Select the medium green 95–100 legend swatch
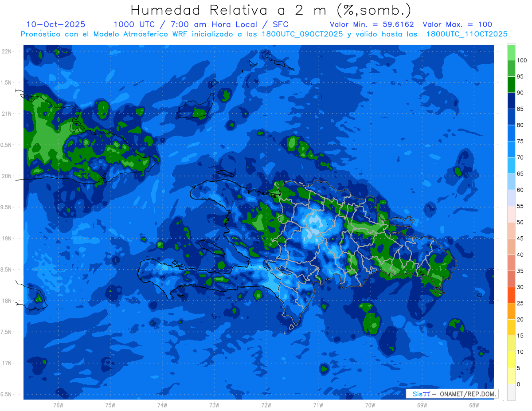 (x=511, y=68)
